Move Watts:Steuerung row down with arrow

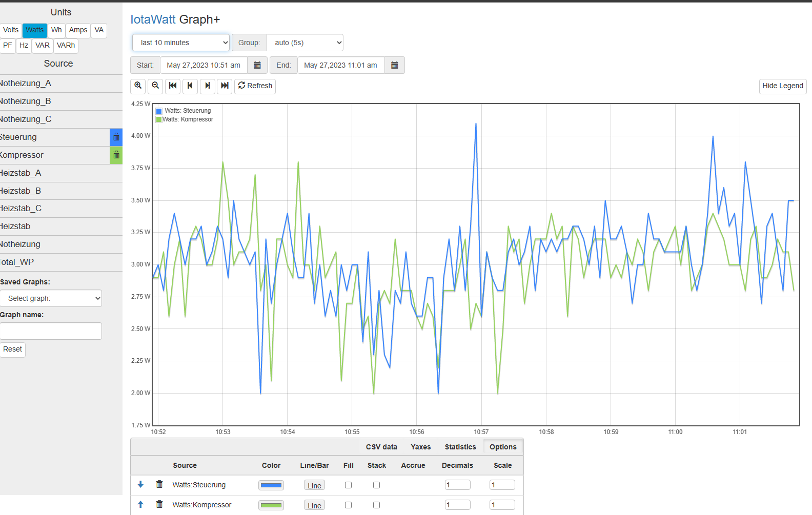140,484
